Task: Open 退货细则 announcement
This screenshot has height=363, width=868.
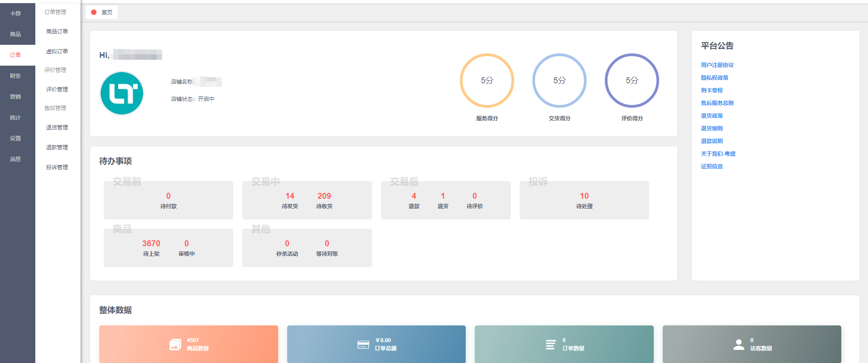Action: (x=712, y=129)
